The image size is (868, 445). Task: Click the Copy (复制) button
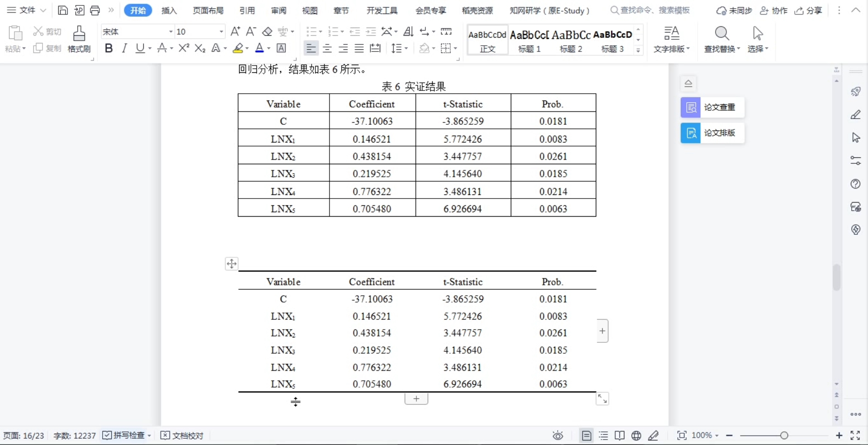47,48
